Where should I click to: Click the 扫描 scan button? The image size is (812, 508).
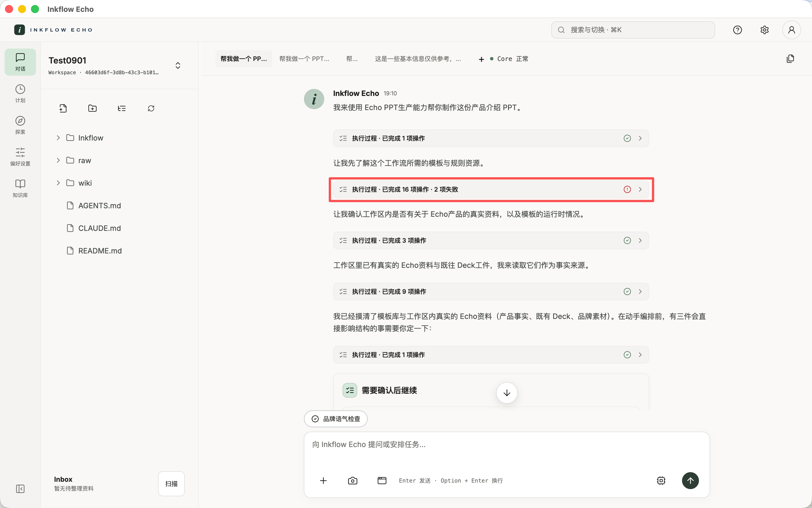click(x=171, y=483)
